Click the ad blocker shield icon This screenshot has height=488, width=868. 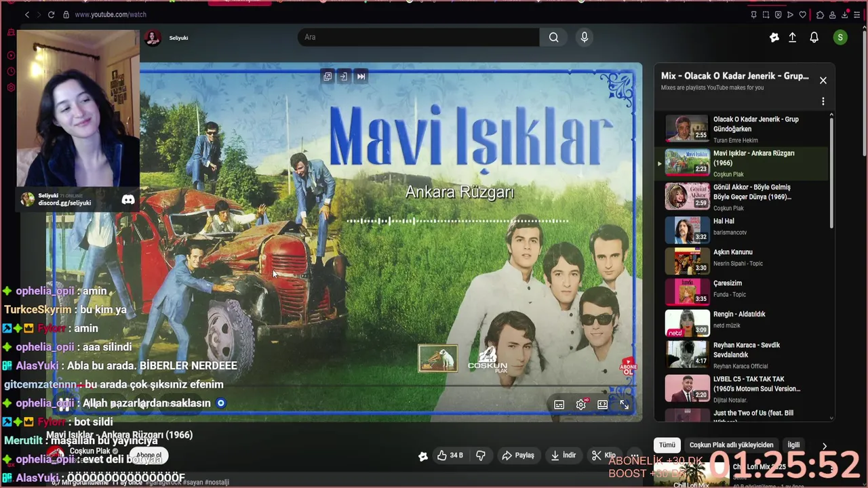coord(778,14)
